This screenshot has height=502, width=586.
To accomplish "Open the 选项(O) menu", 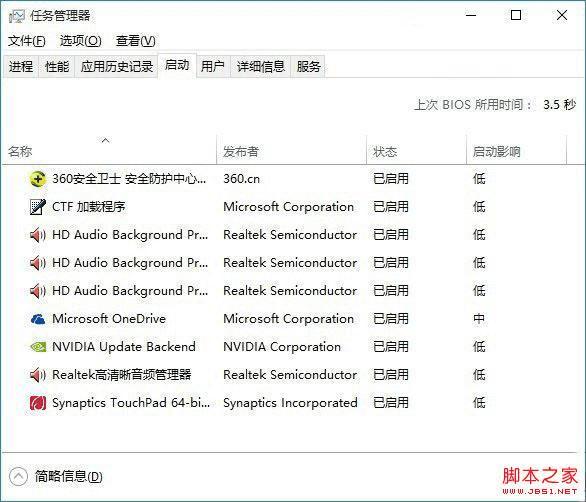I will point(80,41).
